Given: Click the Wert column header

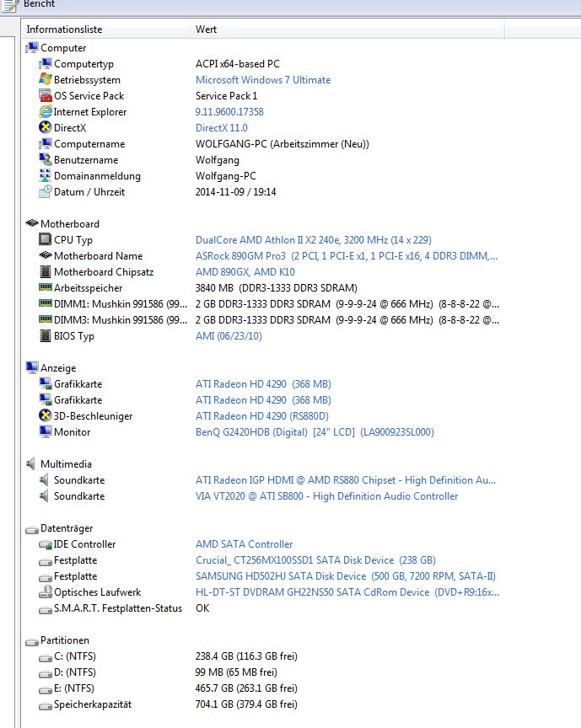Looking at the screenshot, I should tap(347, 29).
